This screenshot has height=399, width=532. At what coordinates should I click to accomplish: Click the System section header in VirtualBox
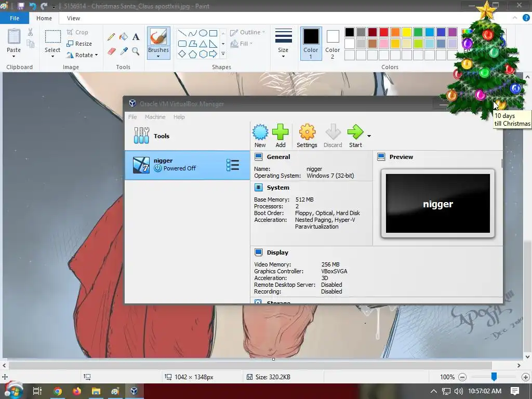click(x=278, y=187)
